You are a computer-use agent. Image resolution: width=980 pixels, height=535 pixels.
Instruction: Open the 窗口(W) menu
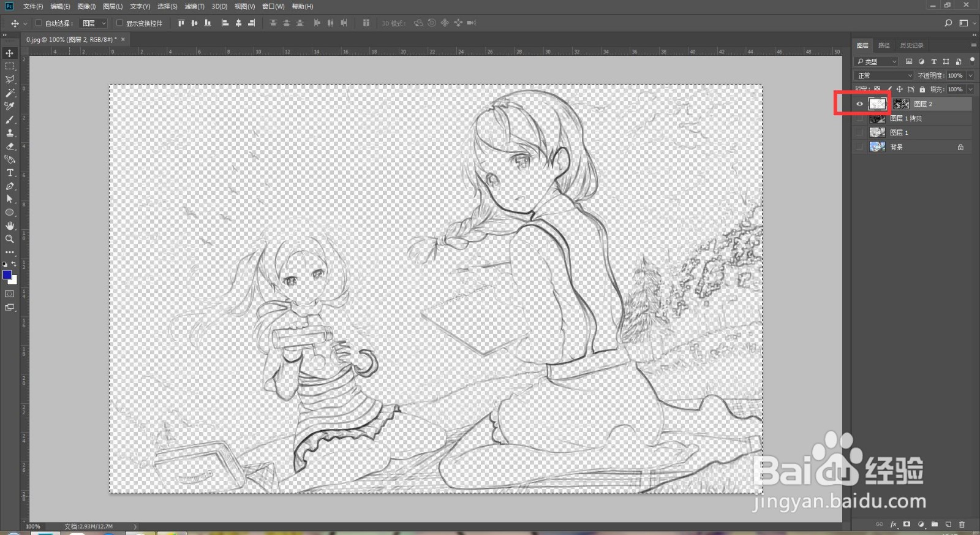click(273, 6)
